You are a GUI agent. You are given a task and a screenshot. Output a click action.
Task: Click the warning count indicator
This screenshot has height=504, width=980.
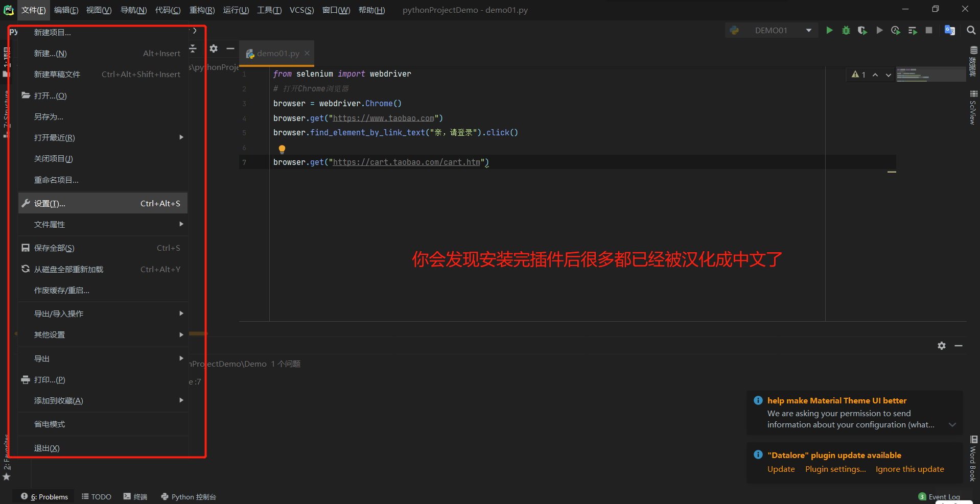pos(858,75)
